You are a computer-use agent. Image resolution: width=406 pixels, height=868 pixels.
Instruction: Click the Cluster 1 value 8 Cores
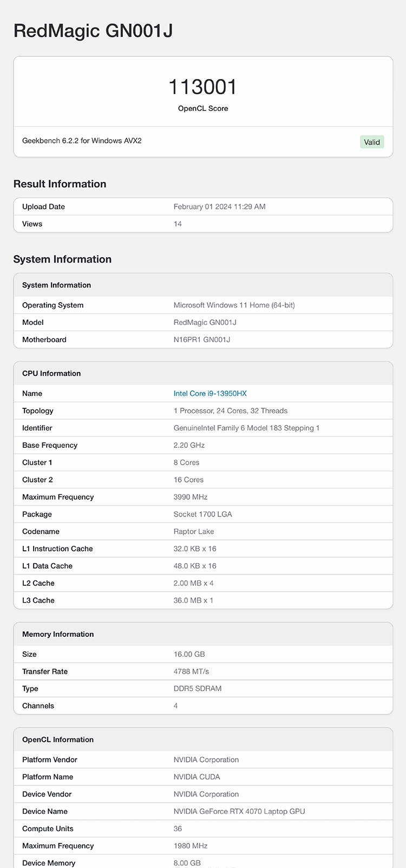click(x=186, y=463)
